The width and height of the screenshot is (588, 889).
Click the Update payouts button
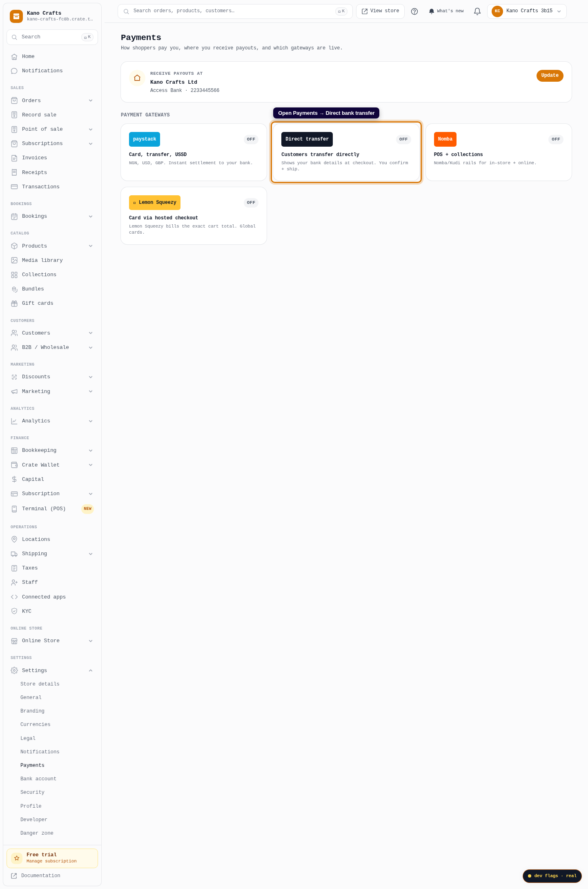click(x=550, y=76)
